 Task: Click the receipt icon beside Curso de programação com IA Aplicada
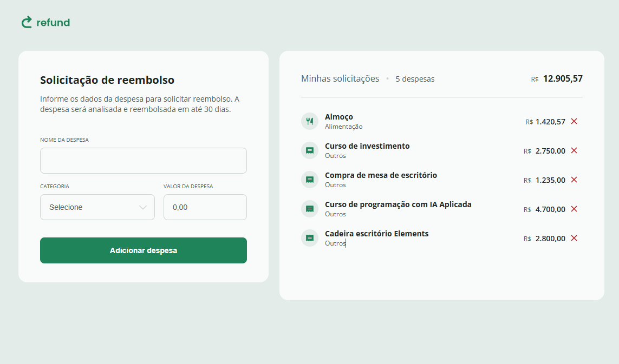(310, 209)
